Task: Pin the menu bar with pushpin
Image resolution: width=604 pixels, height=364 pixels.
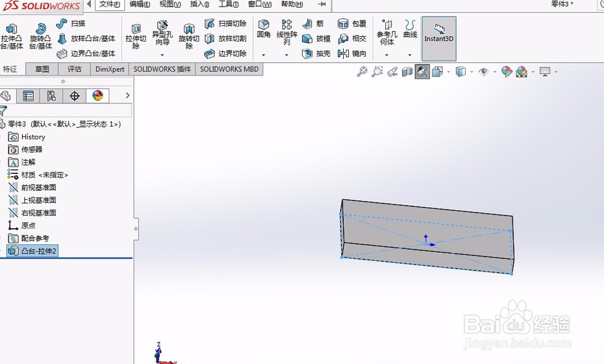Action: 322,4
